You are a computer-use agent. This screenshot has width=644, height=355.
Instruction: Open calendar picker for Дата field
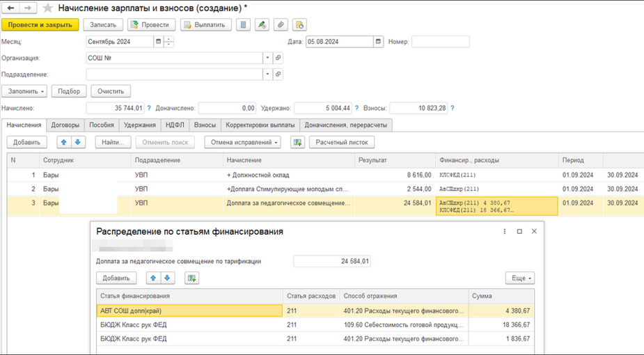[379, 42]
